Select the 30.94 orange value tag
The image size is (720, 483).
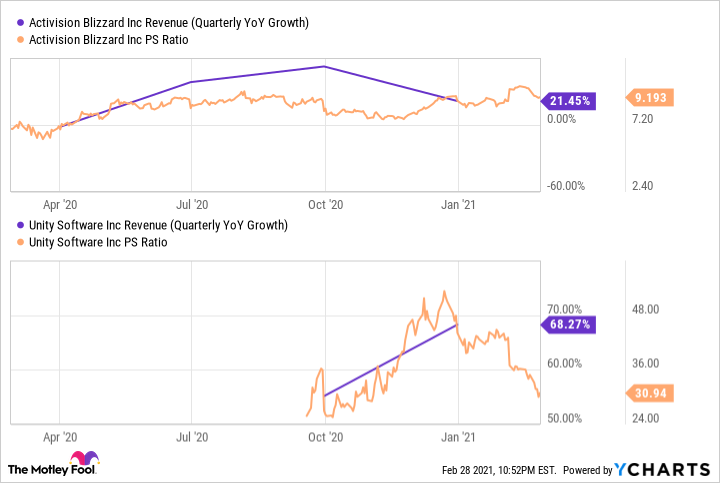tap(652, 393)
